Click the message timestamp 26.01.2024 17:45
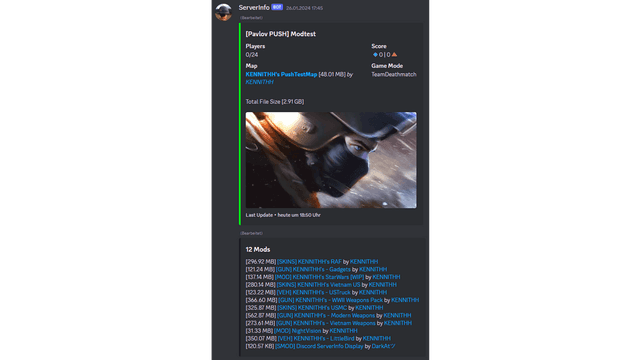 coord(304,8)
